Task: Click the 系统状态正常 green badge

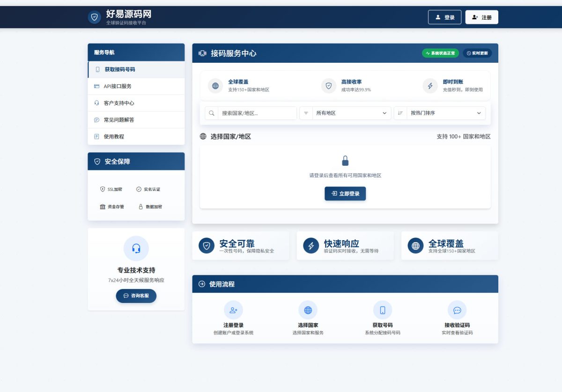Action: pyautogui.click(x=441, y=53)
